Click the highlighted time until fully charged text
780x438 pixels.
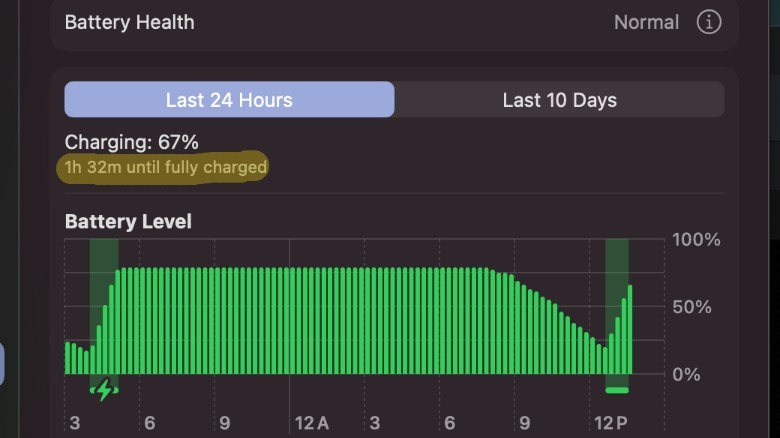tap(166, 167)
